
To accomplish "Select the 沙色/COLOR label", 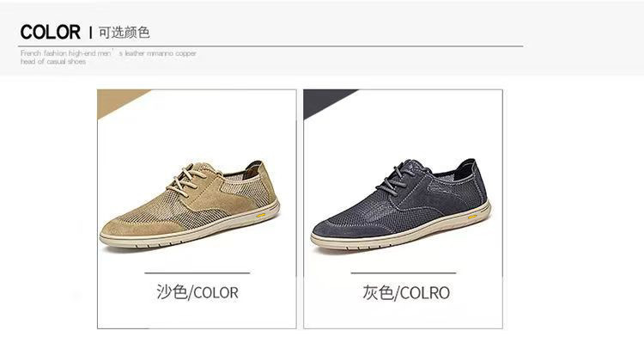I will click(x=197, y=292).
